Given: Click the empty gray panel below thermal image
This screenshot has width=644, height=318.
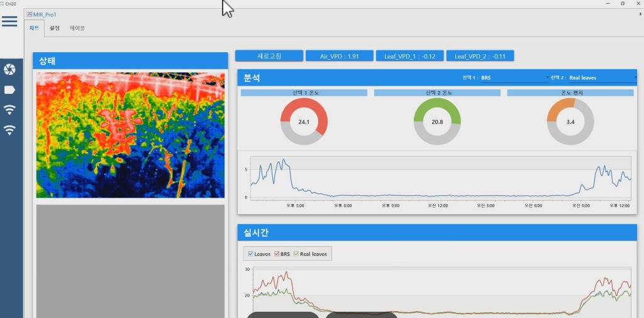Looking at the screenshot, I should point(131,261).
